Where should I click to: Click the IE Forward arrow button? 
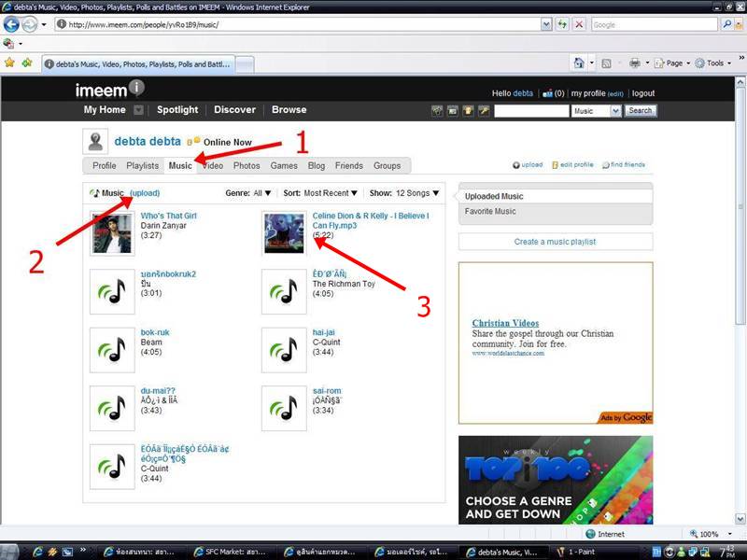point(30,24)
